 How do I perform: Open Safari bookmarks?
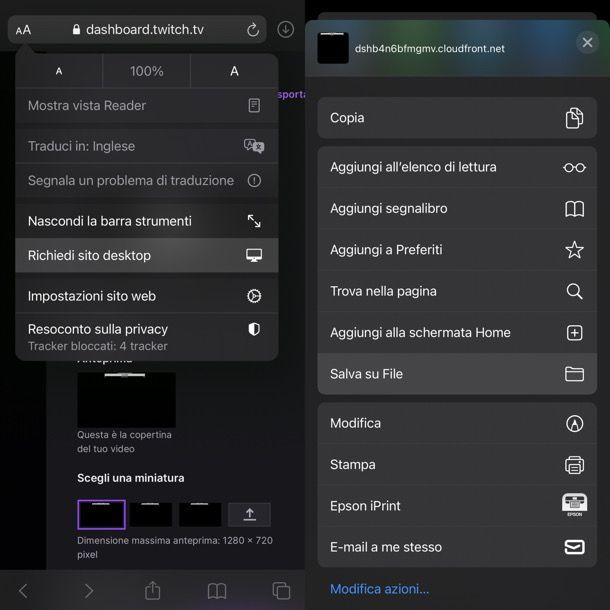pos(217,591)
